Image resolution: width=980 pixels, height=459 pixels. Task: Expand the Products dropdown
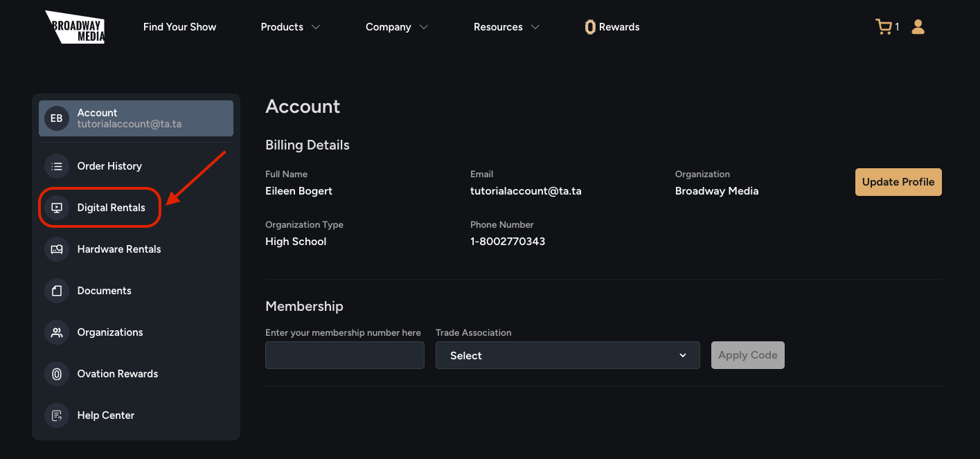coord(289,26)
